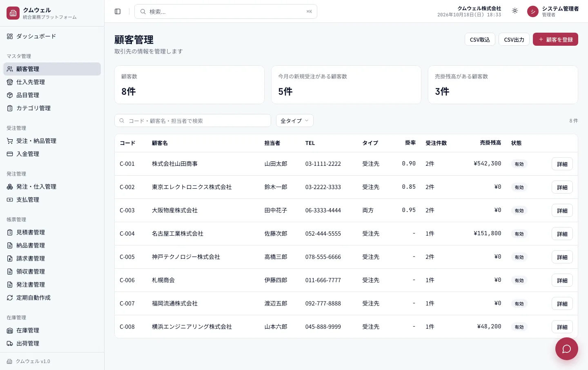This screenshot has height=370, width=588.
Task: Click the 顧客数 8件 summary card
Action: (189, 85)
